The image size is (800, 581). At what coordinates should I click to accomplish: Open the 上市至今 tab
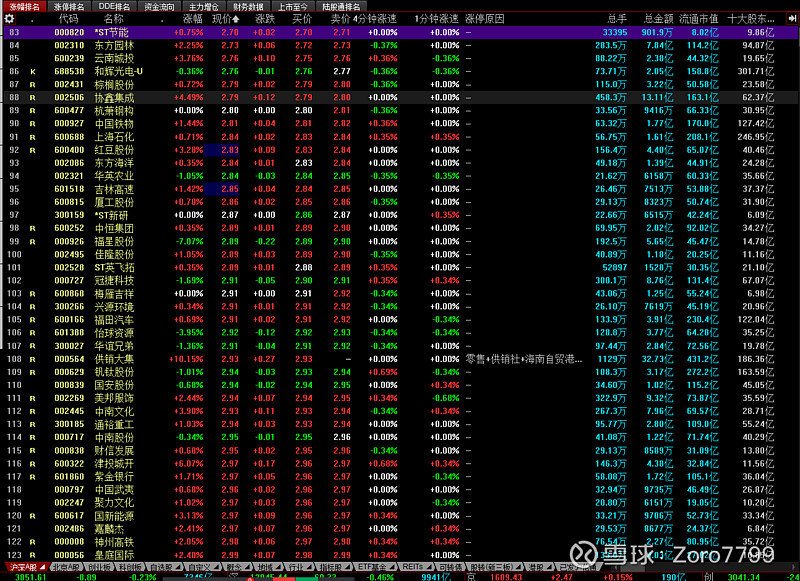tap(293, 7)
